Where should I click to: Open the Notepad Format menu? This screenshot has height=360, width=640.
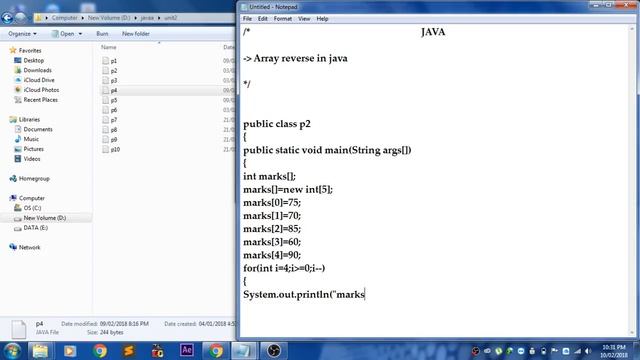click(282, 19)
